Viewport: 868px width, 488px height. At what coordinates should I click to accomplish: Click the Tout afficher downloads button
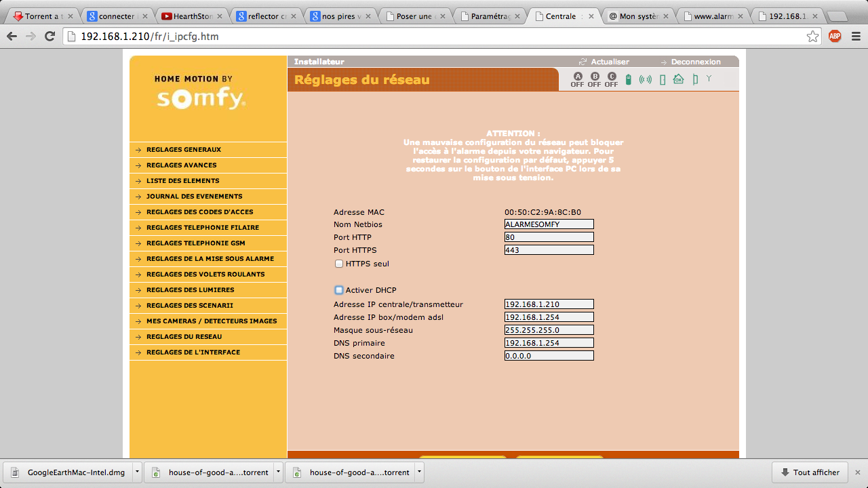(x=810, y=472)
